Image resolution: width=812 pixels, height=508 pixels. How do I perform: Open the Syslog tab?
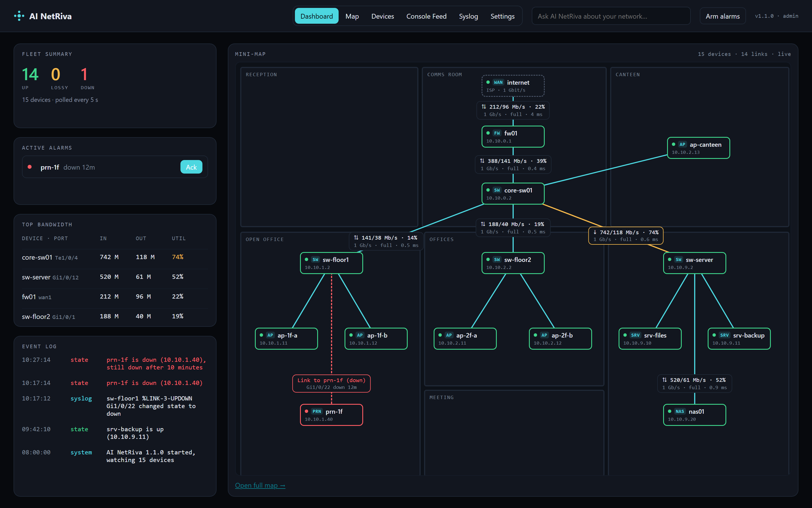468,16
